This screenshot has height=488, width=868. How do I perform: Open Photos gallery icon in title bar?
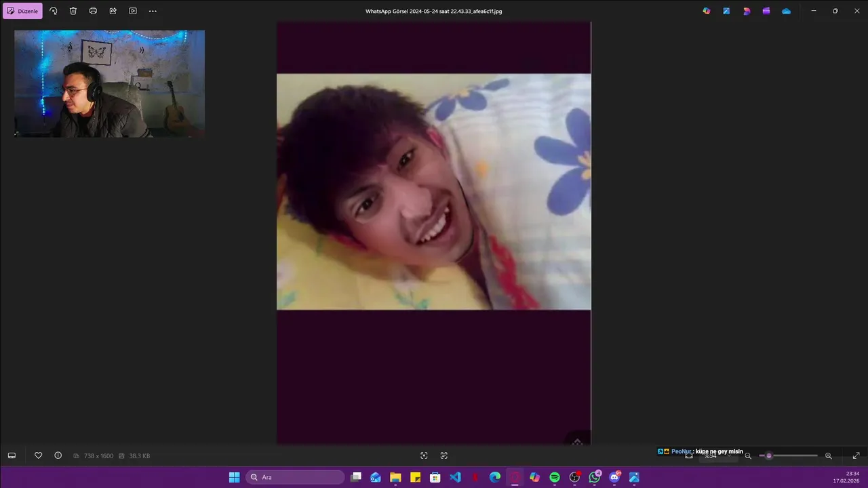726,11
